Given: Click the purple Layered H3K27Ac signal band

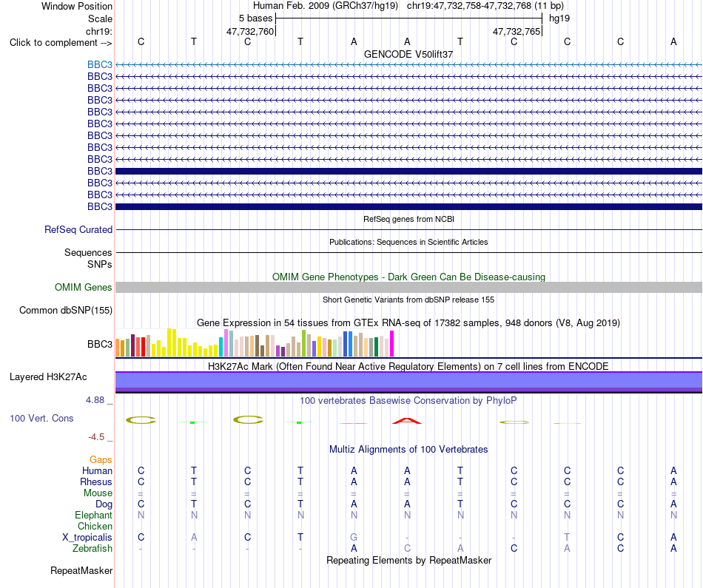Looking at the screenshot, I should [408, 382].
